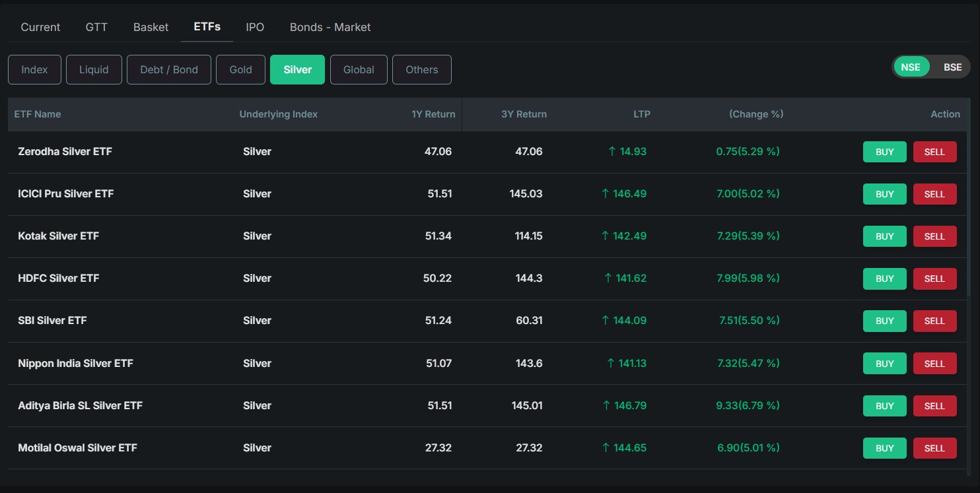
Task: Switch the exchange to BSE
Action: pyautogui.click(x=952, y=67)
